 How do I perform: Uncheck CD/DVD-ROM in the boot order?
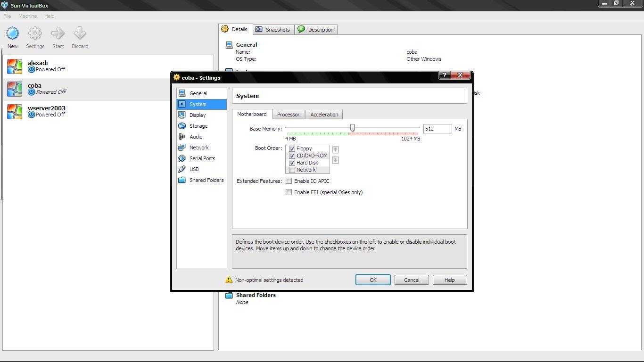pos(292,156)
